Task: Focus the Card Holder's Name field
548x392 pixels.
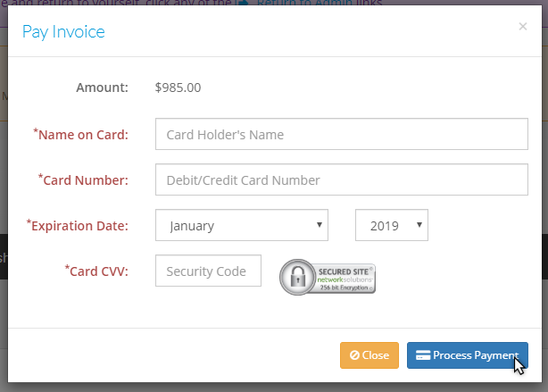Action: click(x=342, y=134)
